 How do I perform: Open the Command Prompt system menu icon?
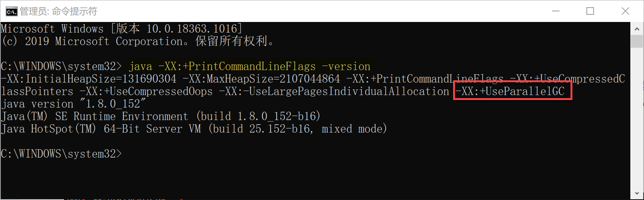coord(11,11)
